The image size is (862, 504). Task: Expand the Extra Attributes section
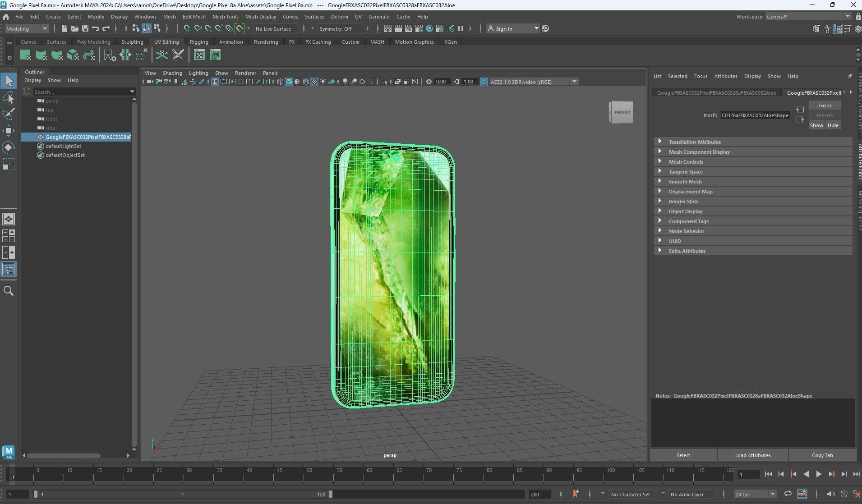click(x=753, y=251)
